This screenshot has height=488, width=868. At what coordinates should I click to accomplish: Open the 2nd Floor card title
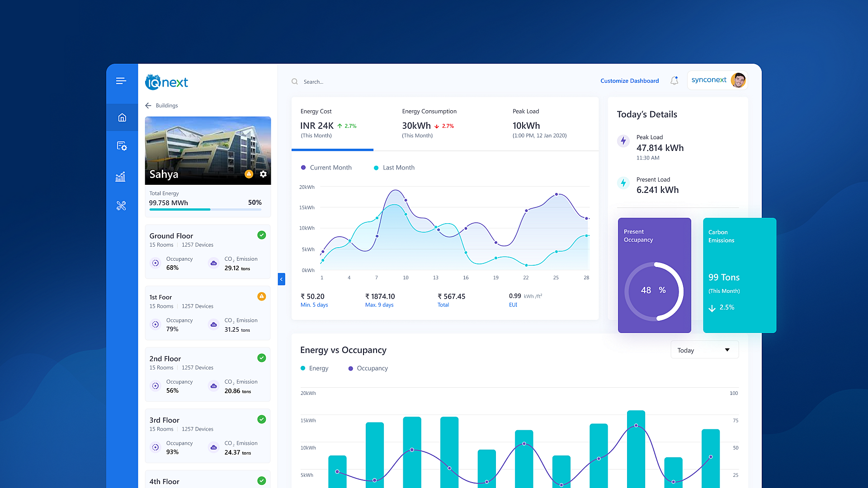pyautogui.click(x=165, y=359)
